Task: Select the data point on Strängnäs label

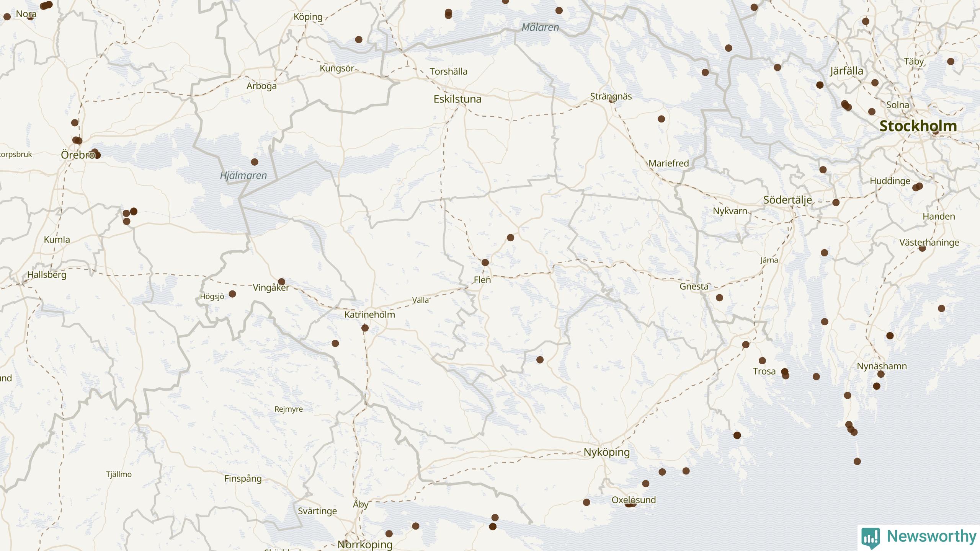Action: tap(612, 100)
